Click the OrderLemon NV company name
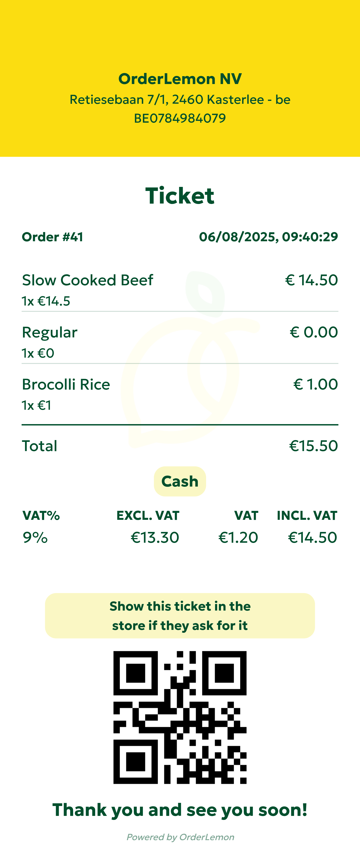 180,79
